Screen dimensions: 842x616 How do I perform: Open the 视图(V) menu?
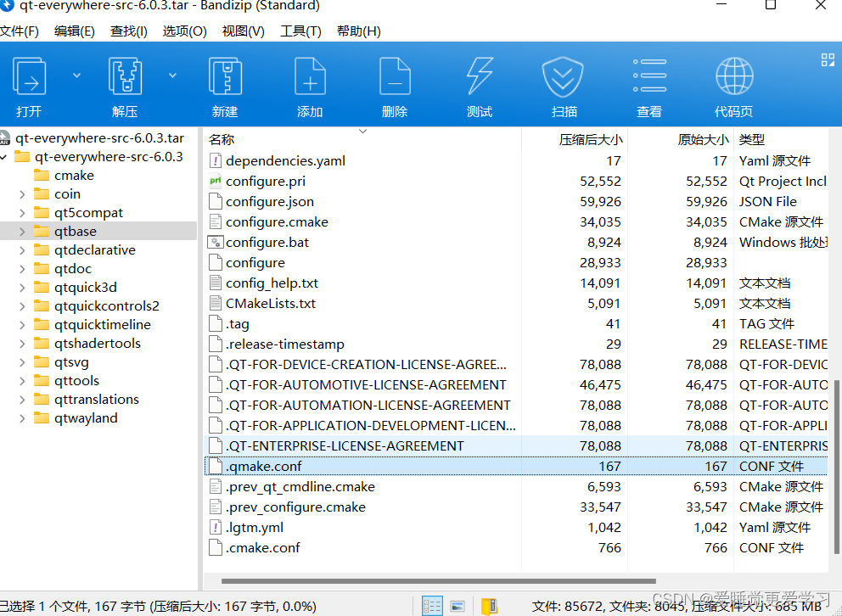[x=244, y=31]
